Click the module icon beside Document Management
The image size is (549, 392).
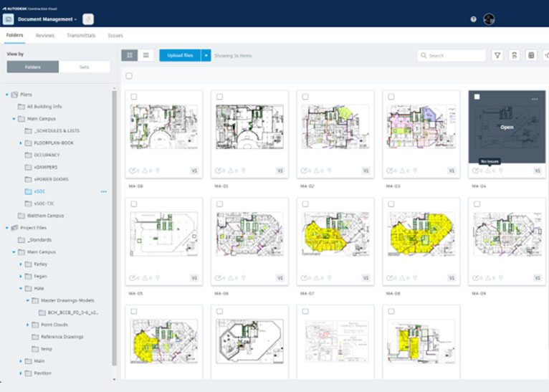point(88,19)
